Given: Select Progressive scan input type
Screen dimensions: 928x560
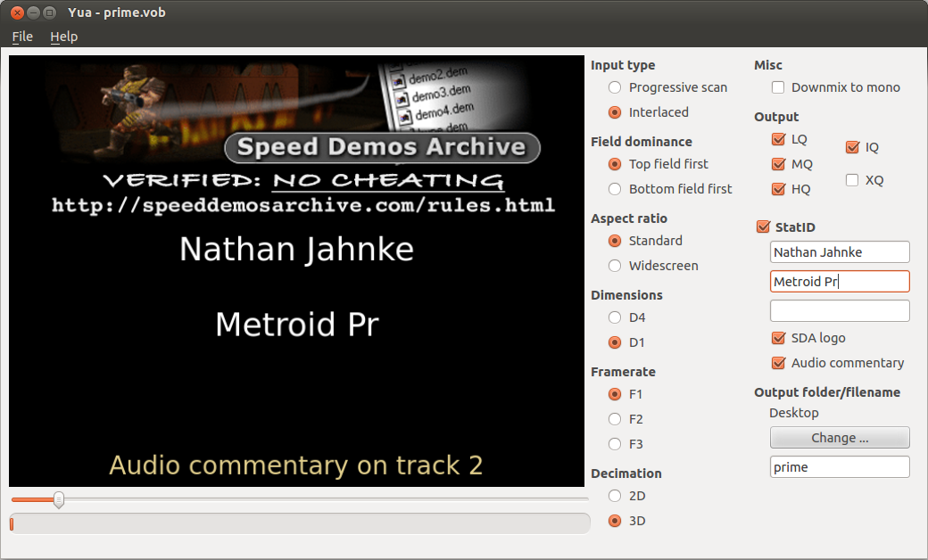Looking at the screenshot, I should [x=615, y=87].
